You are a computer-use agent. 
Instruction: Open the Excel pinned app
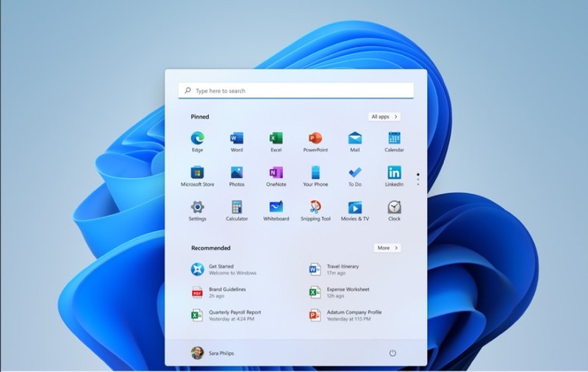click(x=276, y=142)
